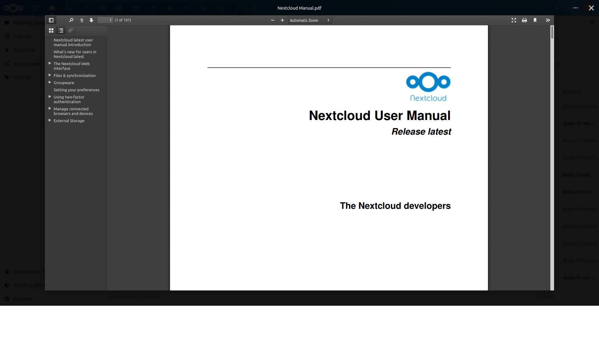Switch to presentation mode icon

pos(514,20)
